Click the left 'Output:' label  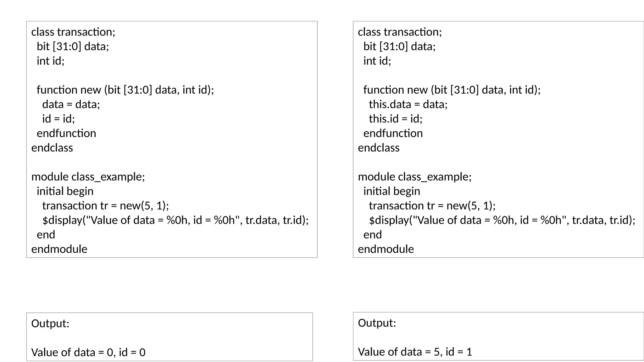pos(50,323)
